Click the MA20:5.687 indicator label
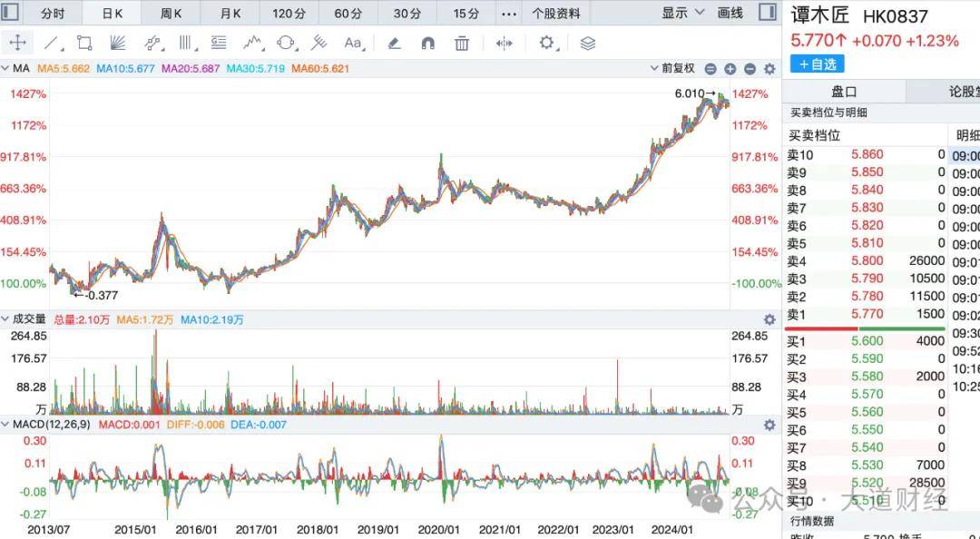This screenshot has height=539, width=980. 191,69
